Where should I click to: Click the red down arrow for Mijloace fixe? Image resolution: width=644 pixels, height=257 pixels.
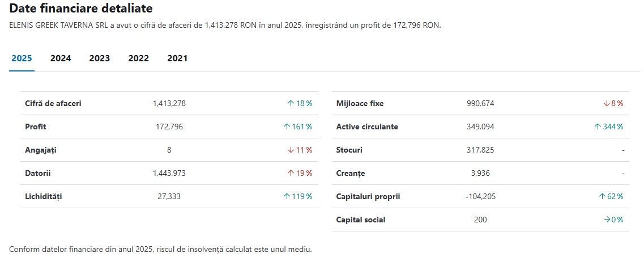point(606,104)
